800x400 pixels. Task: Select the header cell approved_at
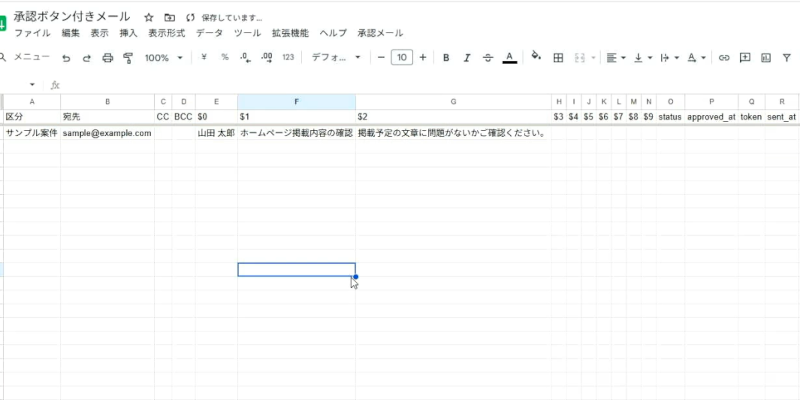(x=711, y=117)
